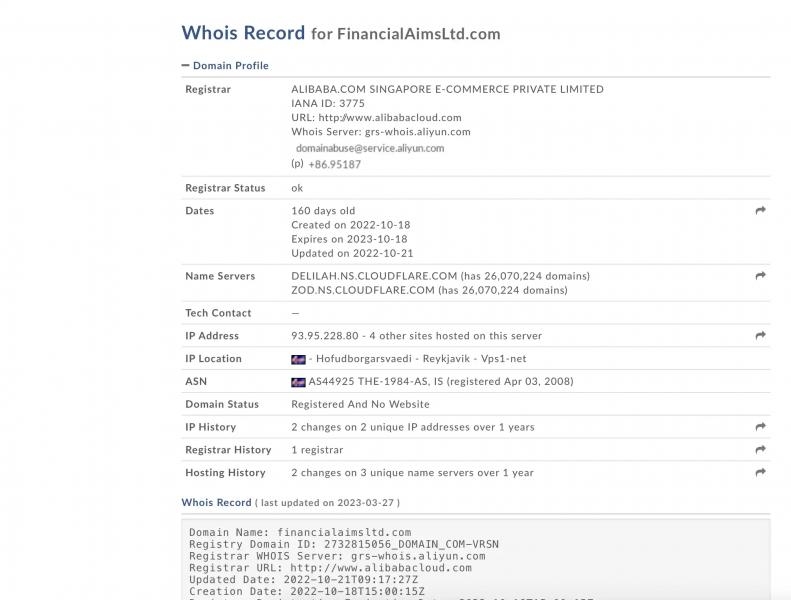Click DELILAH.NS.CLOUDFLARE.COM name server
Screen dimensions: 791x600
tap(374, 276)
